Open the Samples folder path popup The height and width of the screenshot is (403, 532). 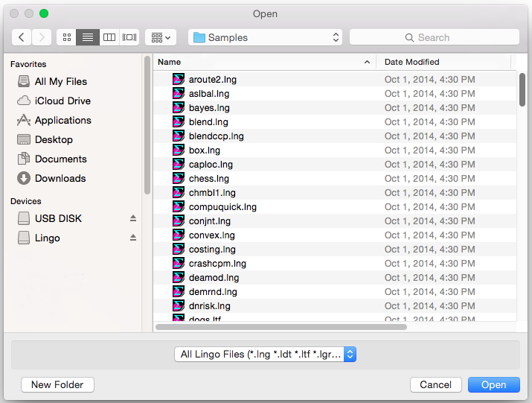tap(265, 37)
